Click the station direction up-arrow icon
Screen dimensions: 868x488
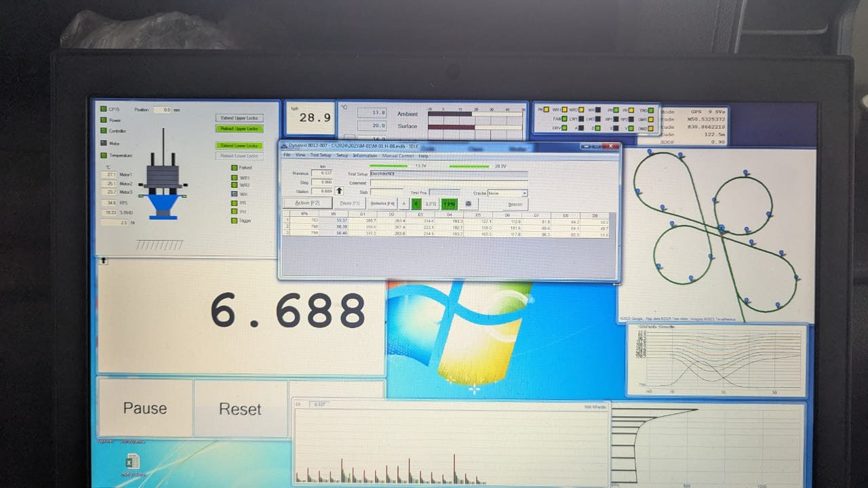click(339, 191)
